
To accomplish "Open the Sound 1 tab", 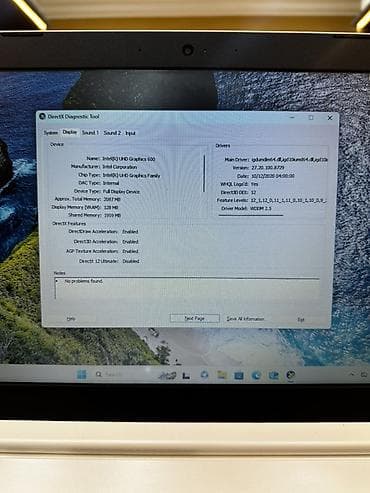I will (x=90, y=133).
